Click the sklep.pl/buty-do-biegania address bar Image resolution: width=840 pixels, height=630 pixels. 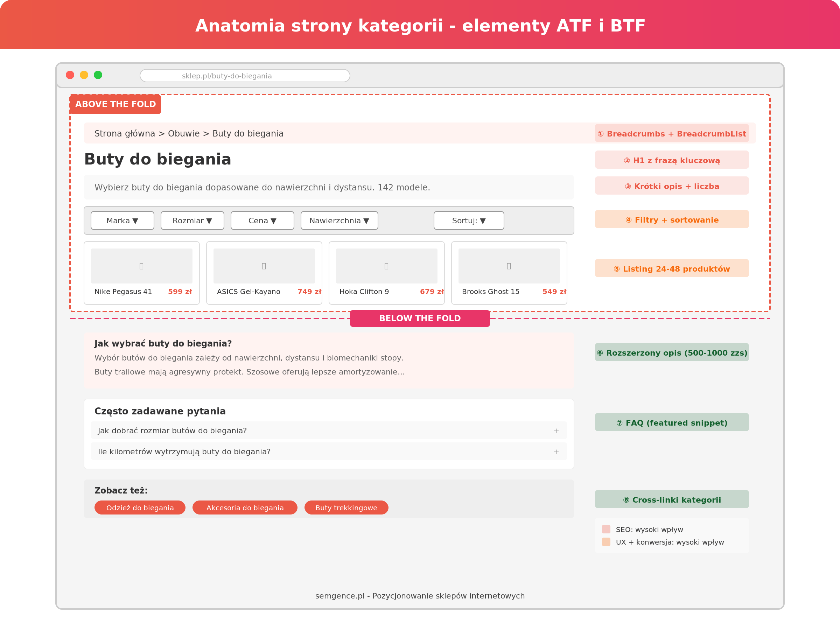coord(245,76)
